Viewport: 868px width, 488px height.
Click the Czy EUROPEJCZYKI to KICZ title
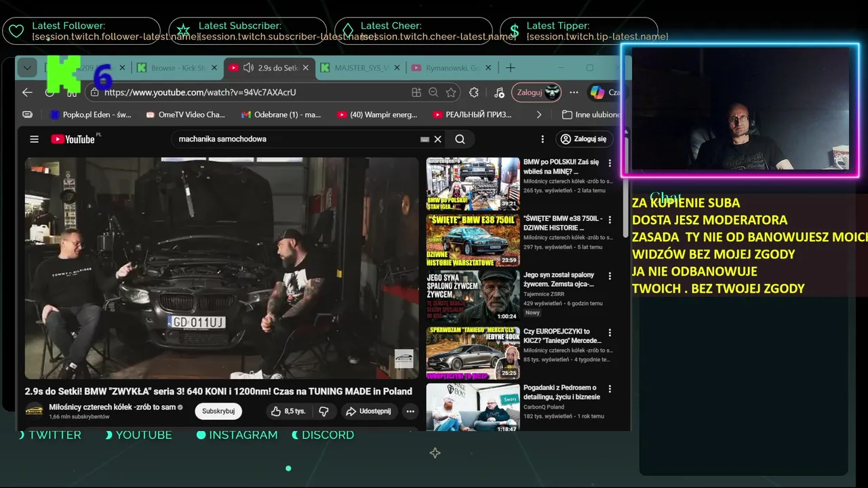coord(562,336)
